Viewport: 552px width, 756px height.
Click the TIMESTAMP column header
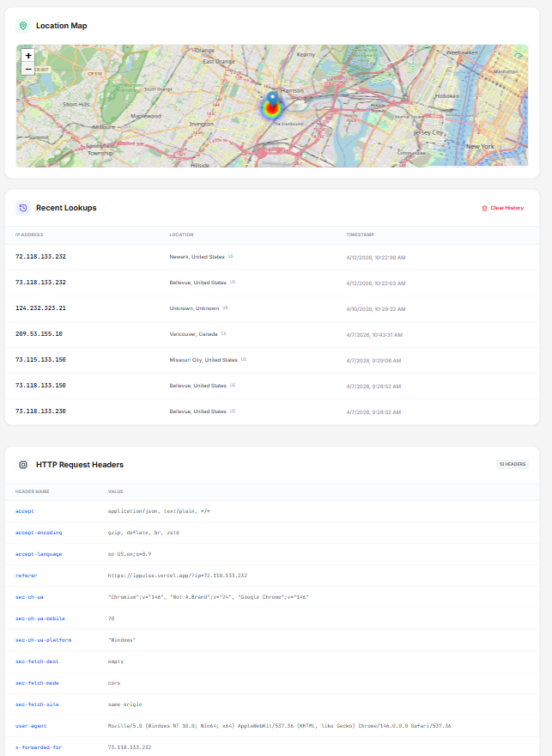click(x=361, y=235)
